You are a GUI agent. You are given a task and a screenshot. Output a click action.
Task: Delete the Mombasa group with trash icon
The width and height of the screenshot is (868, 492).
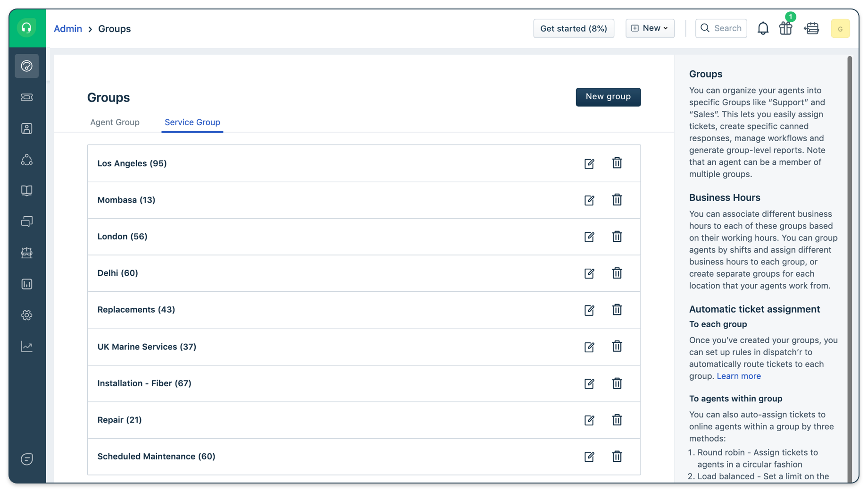click(617, 200)
